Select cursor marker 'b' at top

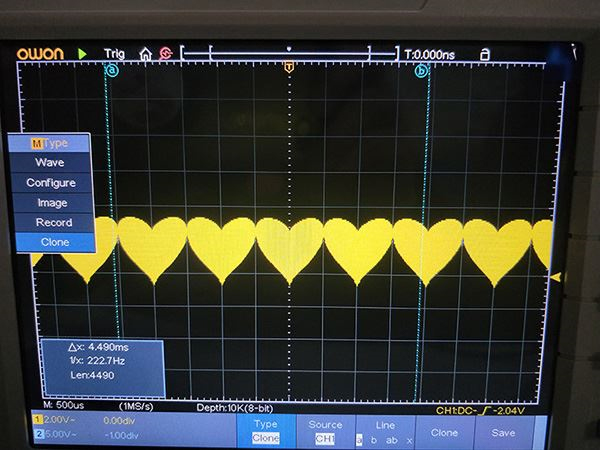(x=421, y=71)
